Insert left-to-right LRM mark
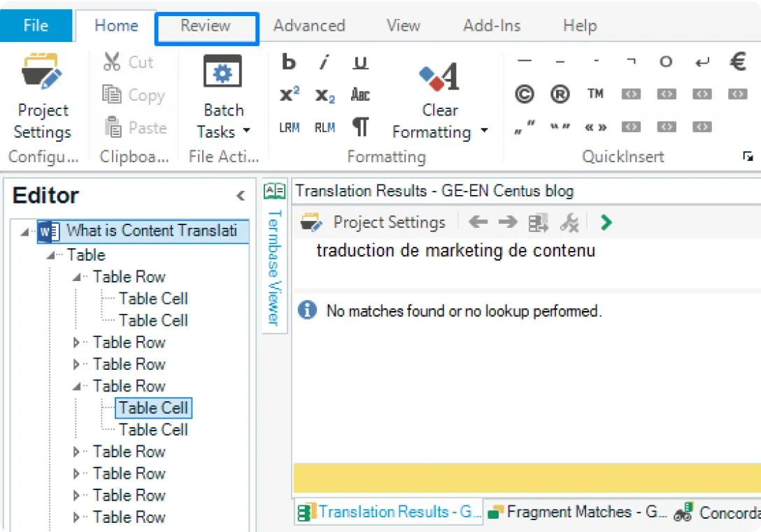The image size is (761, 532). [289, 128]
